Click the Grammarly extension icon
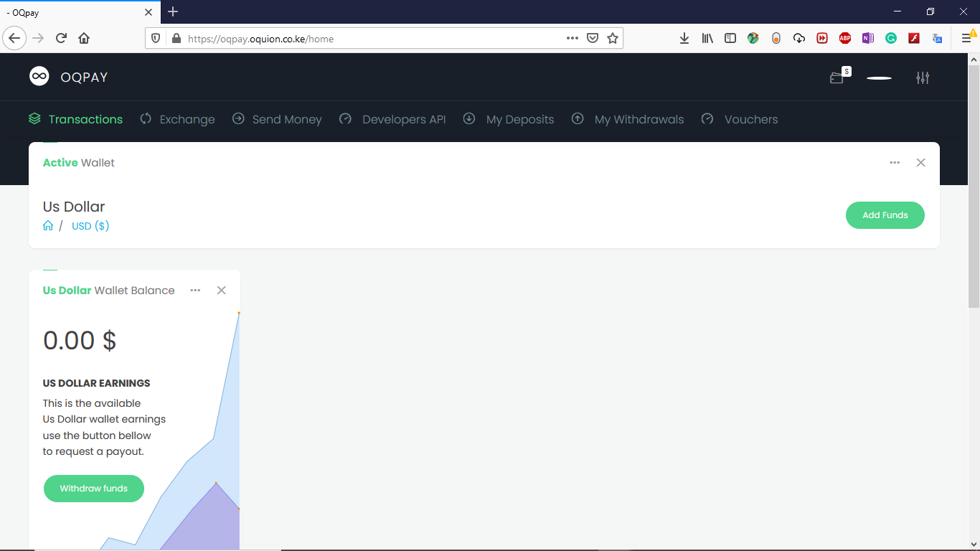The width and height of the screenshot is (980, 551). (x=891, y=38)
